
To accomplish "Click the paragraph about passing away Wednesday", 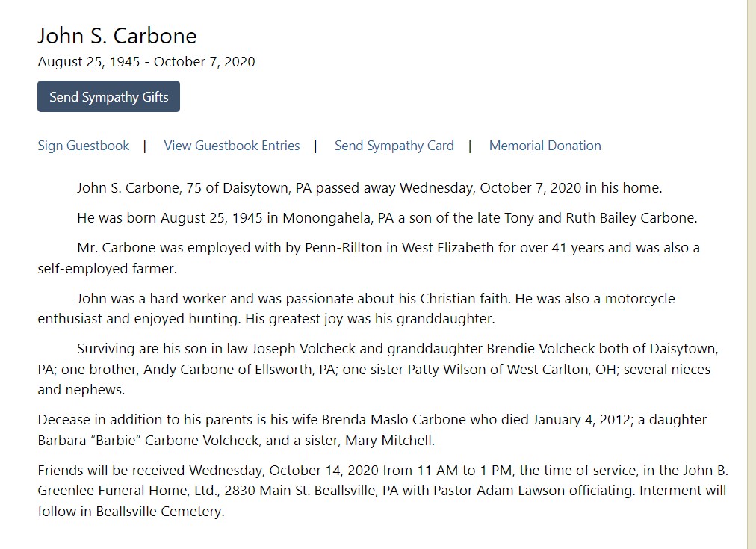I will (x=369, y=188).
